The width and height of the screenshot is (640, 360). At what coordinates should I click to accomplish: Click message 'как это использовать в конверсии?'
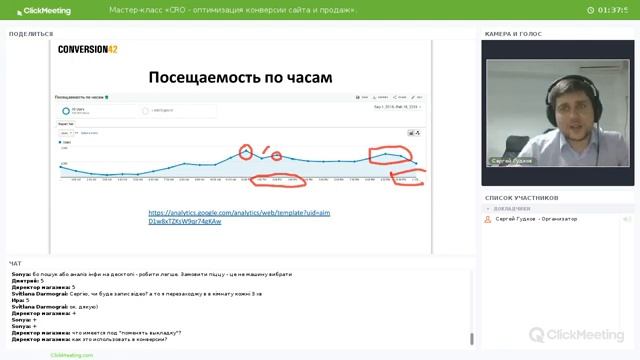tap(89, 339)
